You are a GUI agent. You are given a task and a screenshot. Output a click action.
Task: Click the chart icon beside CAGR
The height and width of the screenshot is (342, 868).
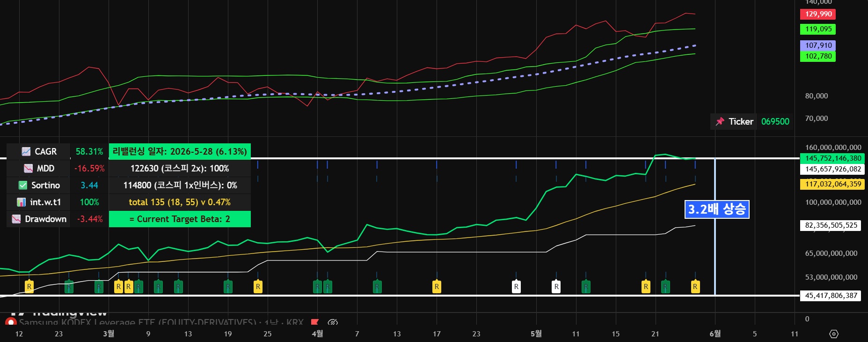pyautogui.click(x=26, y=151)
